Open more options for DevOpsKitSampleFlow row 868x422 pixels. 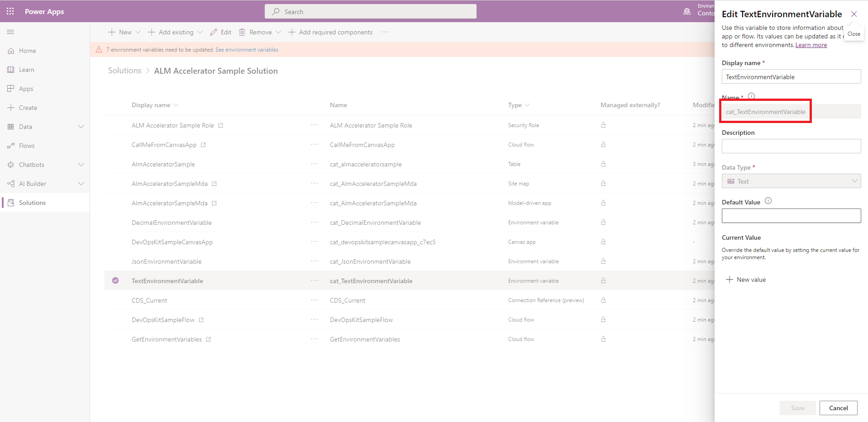tap(315, 320)
